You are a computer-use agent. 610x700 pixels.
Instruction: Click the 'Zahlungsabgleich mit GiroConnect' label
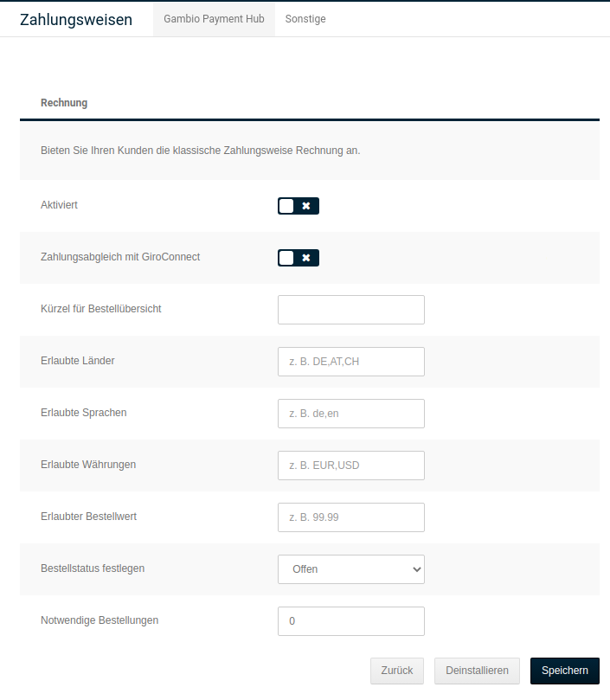[x=120, y=257]
